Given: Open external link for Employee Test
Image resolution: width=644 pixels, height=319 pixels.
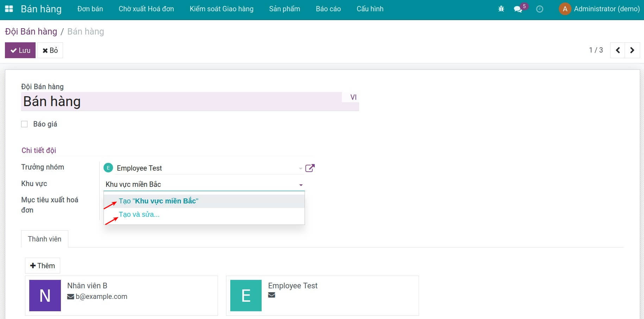Looking at the screenshot, I should point(310,168).
